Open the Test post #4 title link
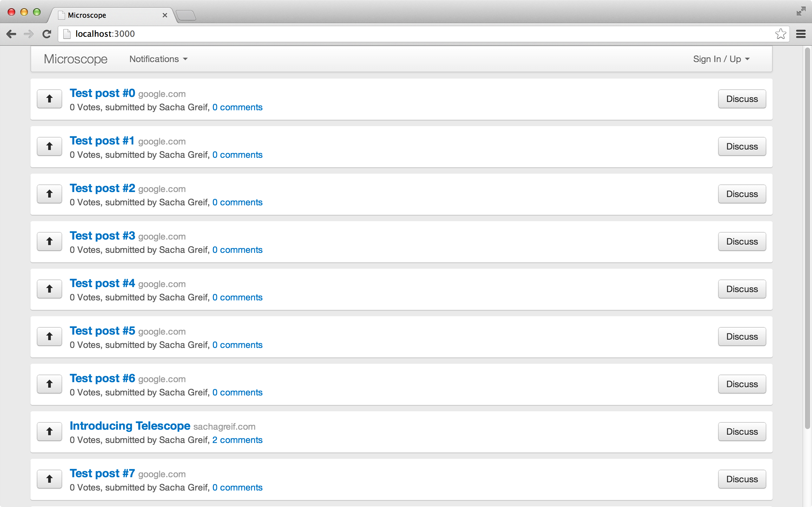812x507 pixels. pos(102,283)
